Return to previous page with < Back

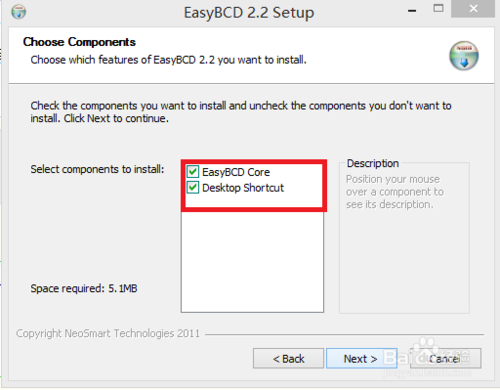coord(288,359)
